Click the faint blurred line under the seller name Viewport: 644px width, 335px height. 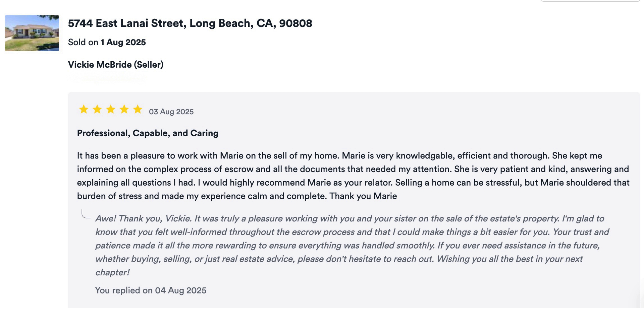click(x=107, y=79)
